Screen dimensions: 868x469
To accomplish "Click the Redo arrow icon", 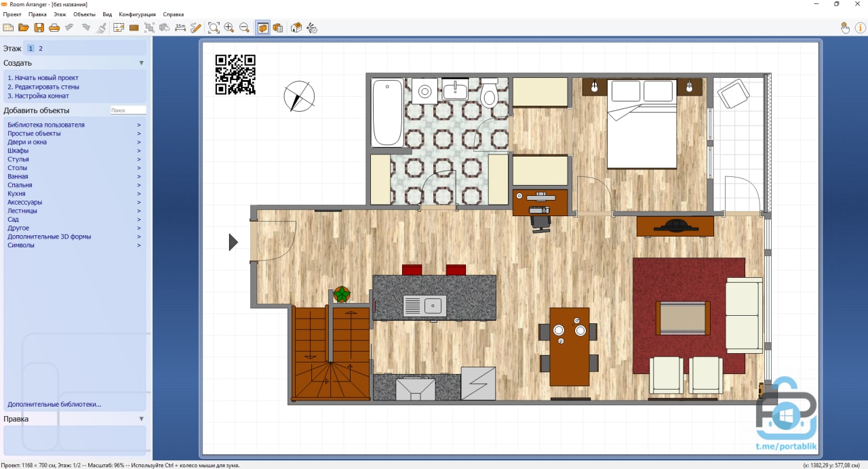I will click(86, 28).
